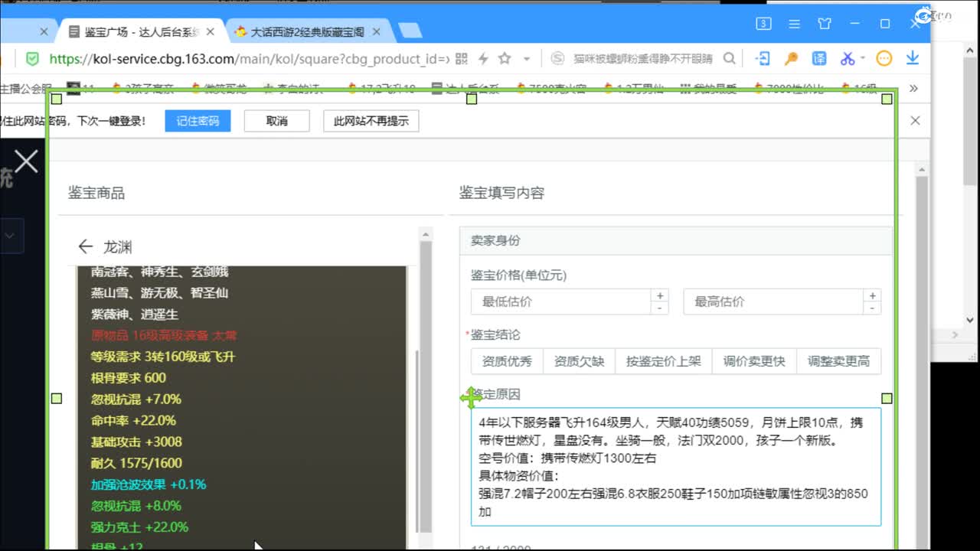Click the green shield security icon

coord(32,58)
